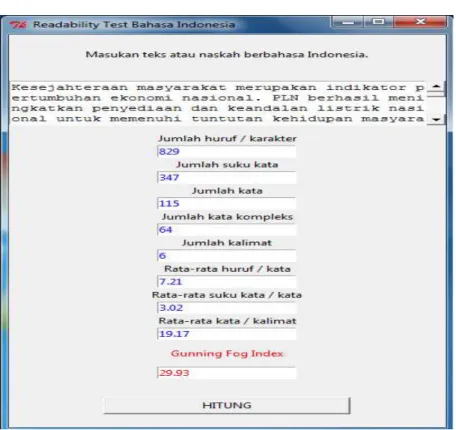Click the 'Masukan teks atau naskah' instruction text
Screen dimensions: 456x430
pos(227,54)
